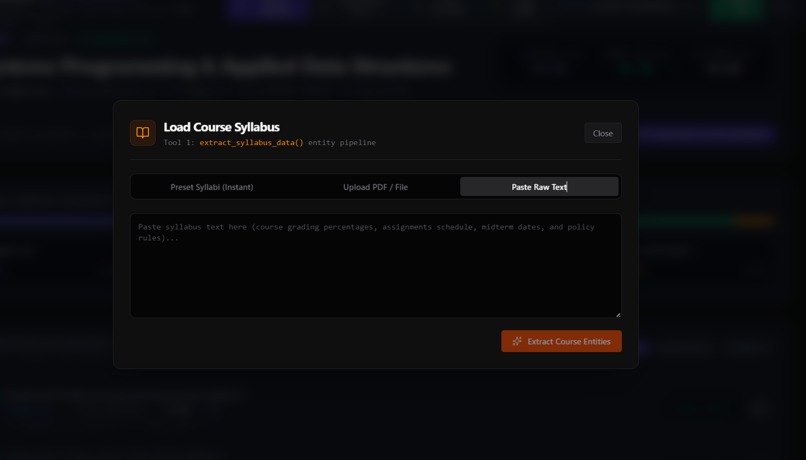The image size is (806, 460).
Task: Click Extract Course Entities button
Action: (561, 341)
